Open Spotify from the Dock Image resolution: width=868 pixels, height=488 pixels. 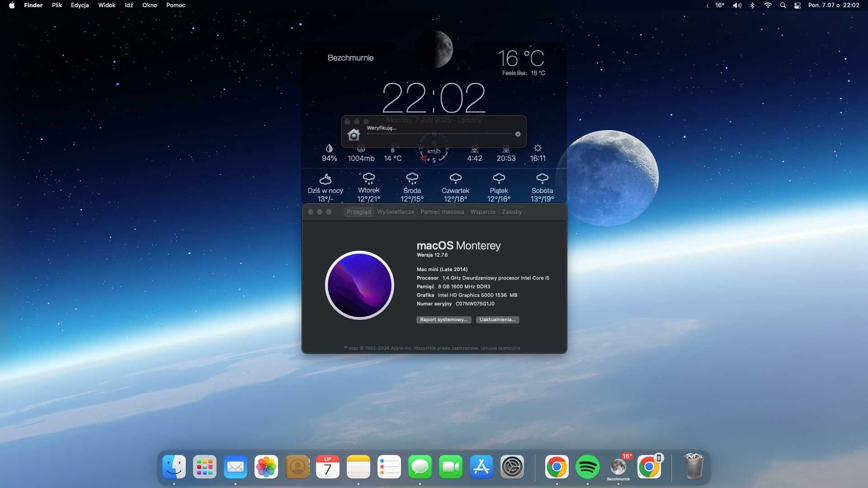coord(588,467)
